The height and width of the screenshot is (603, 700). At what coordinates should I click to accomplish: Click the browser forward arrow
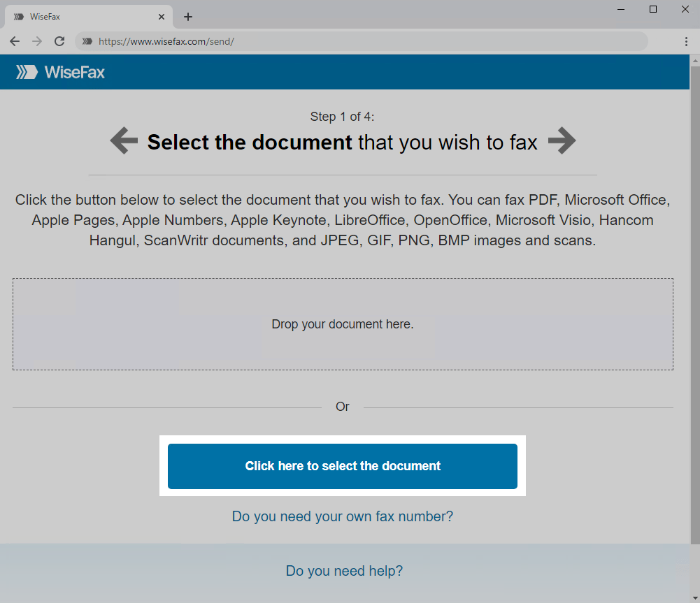(x=37, y=41)
